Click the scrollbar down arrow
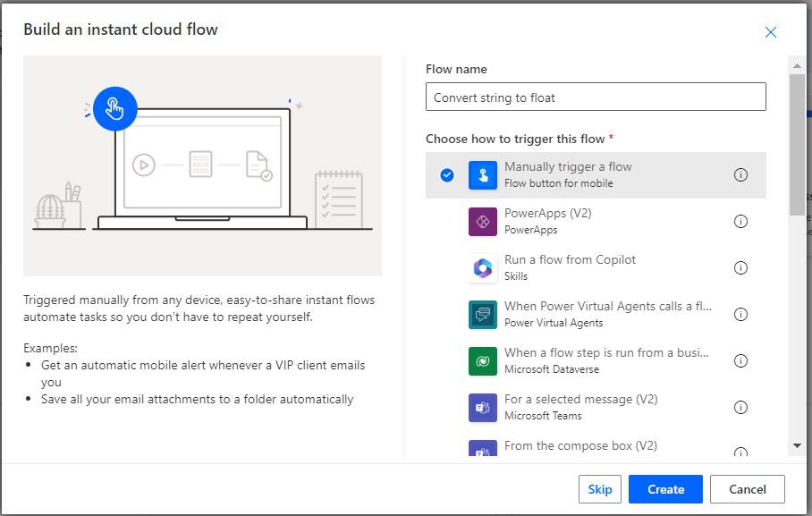The image size is (812, 516). click(x=797, y=445)
